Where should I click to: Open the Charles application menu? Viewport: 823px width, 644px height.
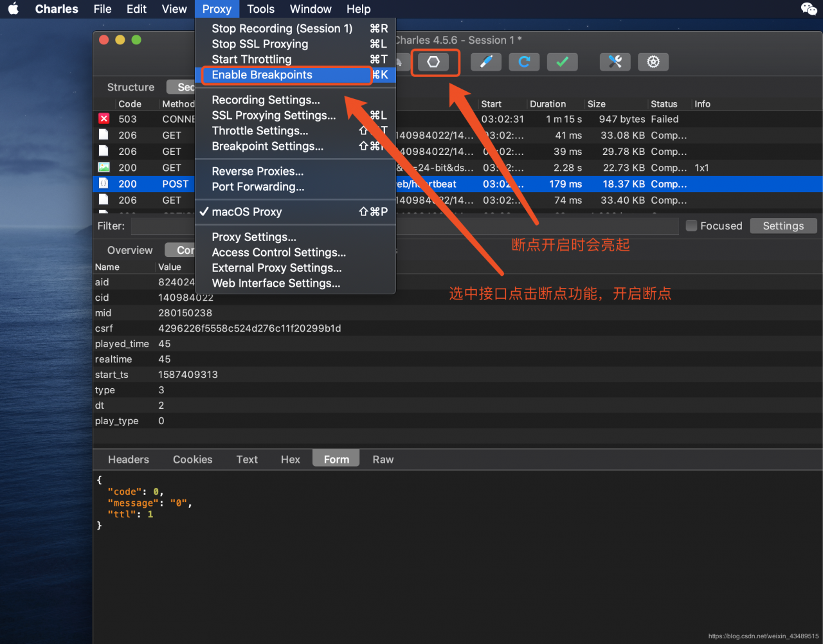pyautogui.click(x=57, y=9)
